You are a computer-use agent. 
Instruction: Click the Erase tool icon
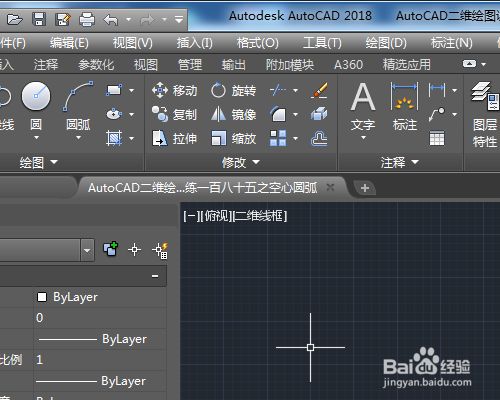tap(319, 90)
